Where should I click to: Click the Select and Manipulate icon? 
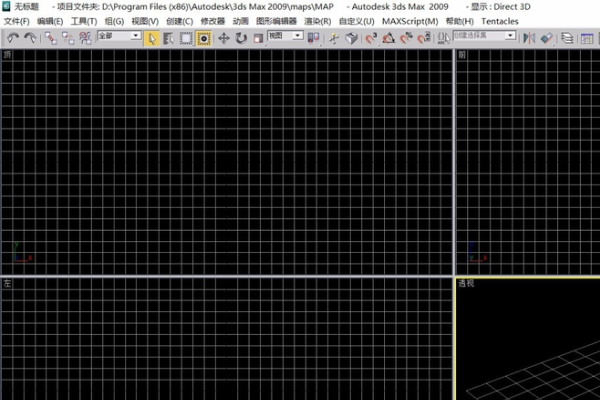[x=334, y=38]
